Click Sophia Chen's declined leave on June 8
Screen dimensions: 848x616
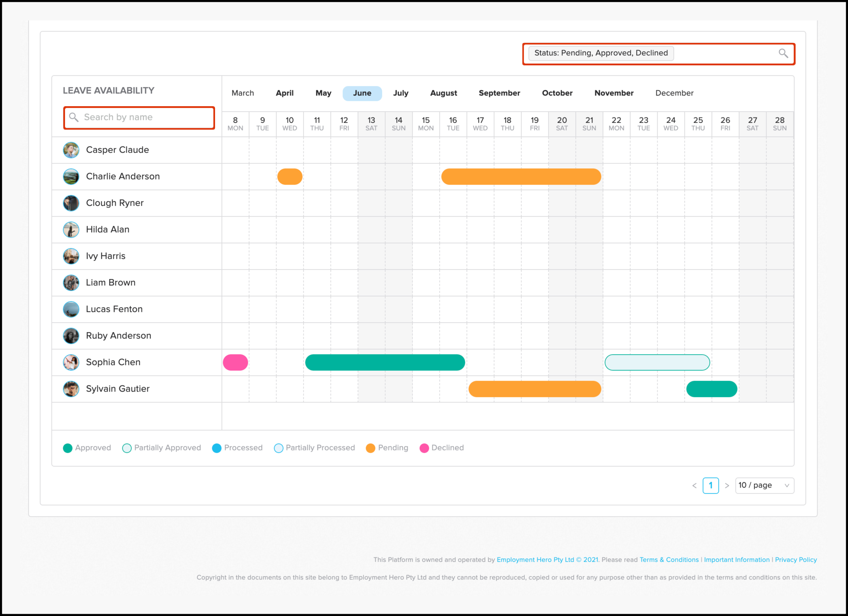point(235,362)
